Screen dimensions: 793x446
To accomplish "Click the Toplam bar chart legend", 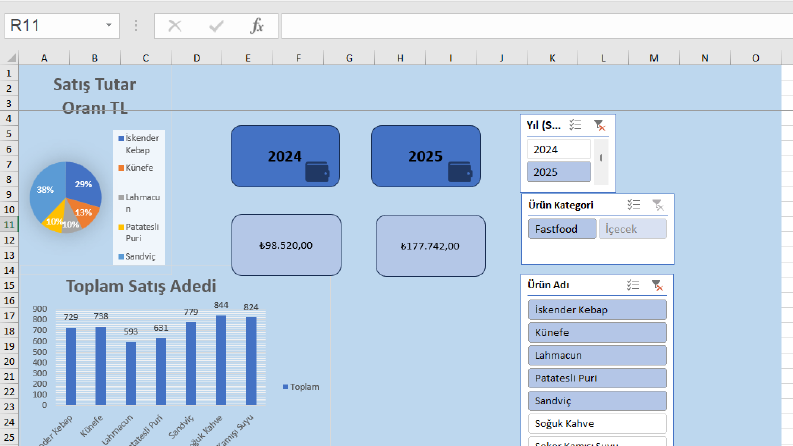I will click(301, 387).
